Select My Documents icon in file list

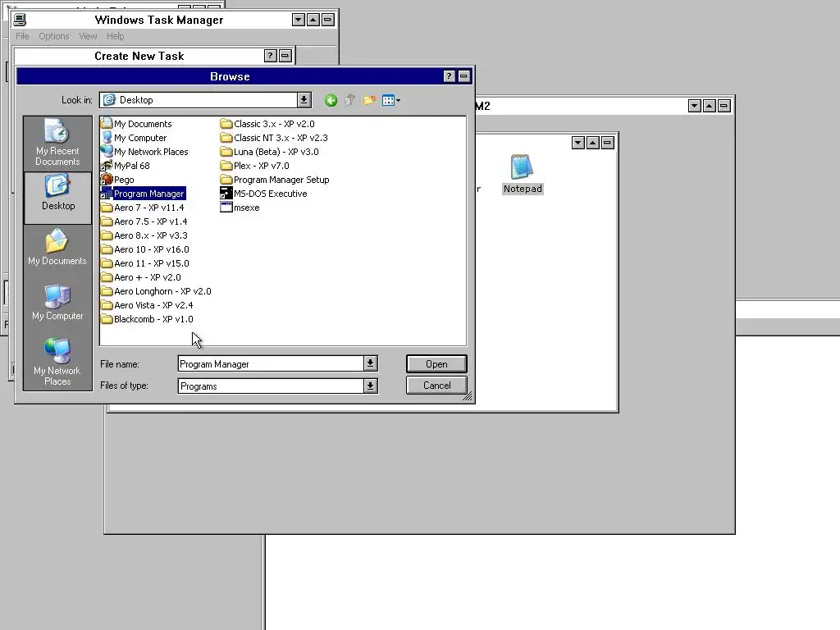pos(137,124)
